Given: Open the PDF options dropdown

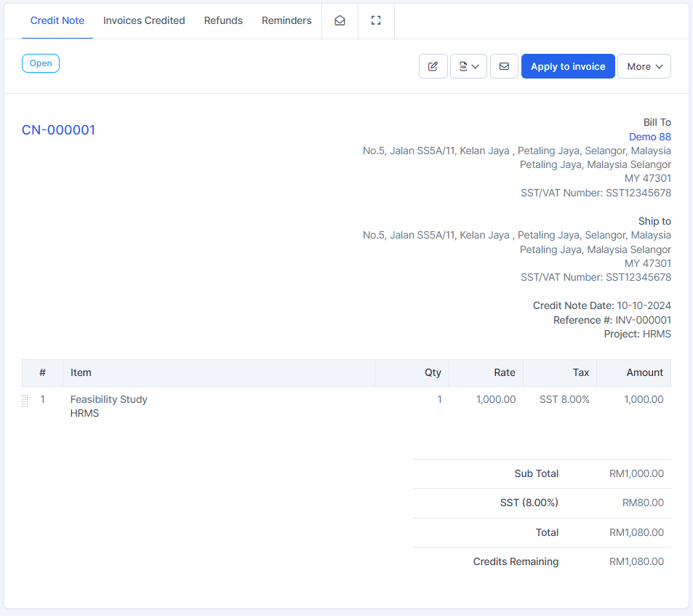Looking at the screenshot, I should (x=468, y=66).
